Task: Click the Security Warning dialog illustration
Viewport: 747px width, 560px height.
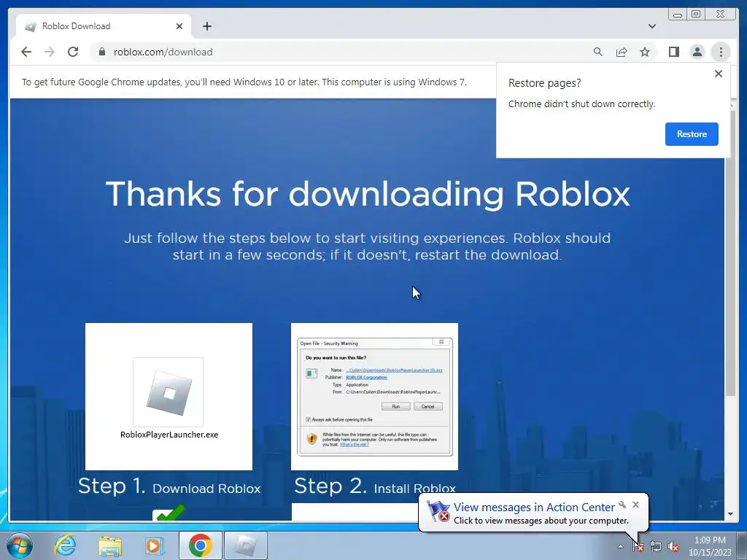Action: pyautogui.click(x=374, y=396)
